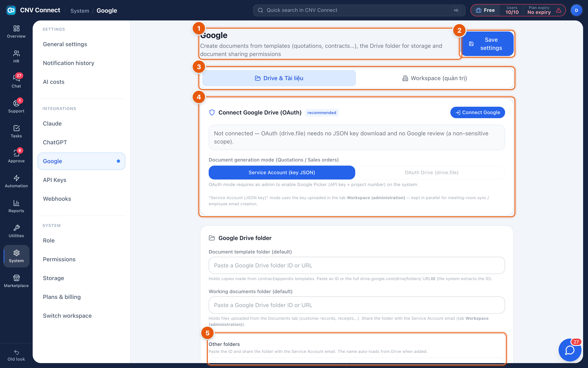Open the Marketplace store icon
The height and width of the screenshot is (368, 588).
coord(16,278)
